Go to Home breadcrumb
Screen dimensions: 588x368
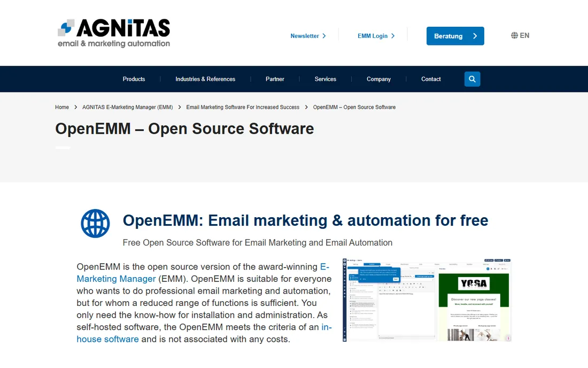pyautogui.click(x=62, y=108)
